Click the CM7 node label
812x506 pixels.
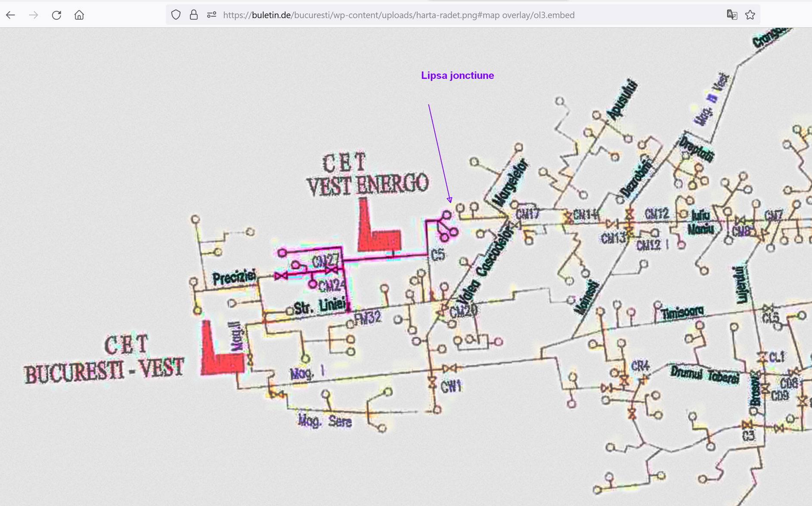(x=774, y=215)
